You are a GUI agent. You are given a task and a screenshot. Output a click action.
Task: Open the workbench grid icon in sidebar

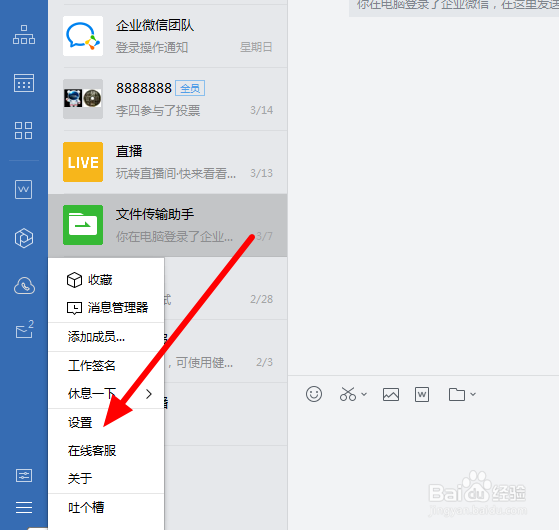tap(24, 130)
